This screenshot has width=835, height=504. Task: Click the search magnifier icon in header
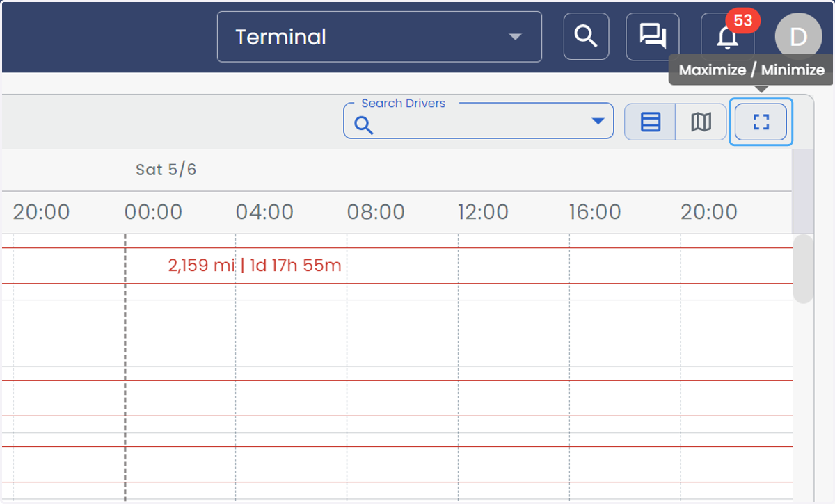[x=586, y=36]
